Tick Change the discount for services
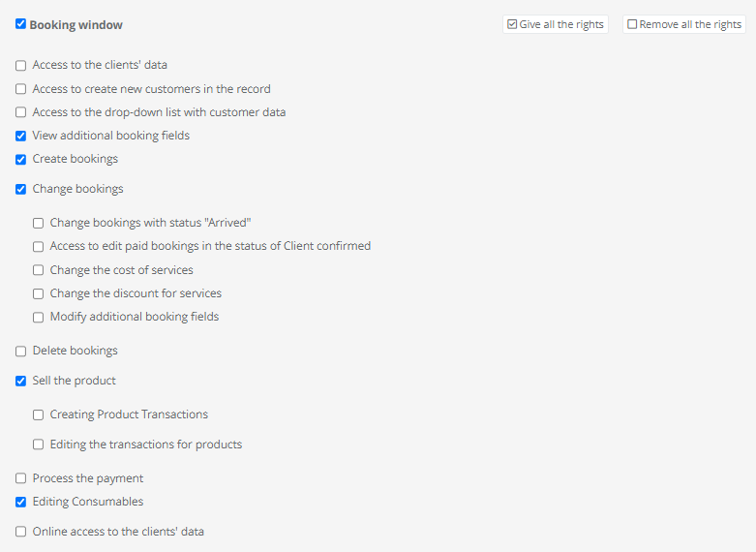The image size is (756, 552). tap(39, 293)
